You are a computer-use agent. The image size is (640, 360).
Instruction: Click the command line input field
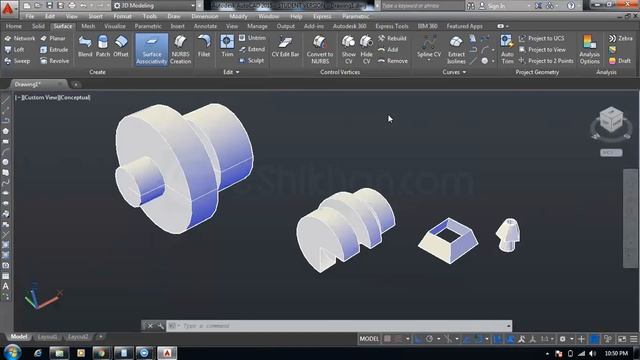pos(339,326)
